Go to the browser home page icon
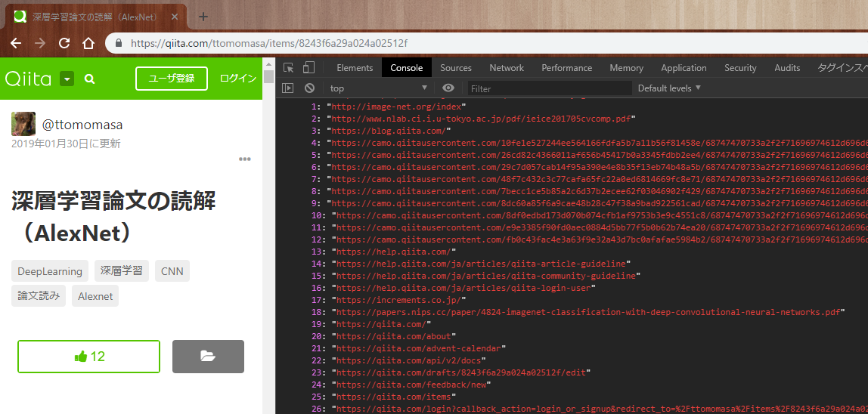The width and height of the screenshot is (868, 414). (88, 43)
